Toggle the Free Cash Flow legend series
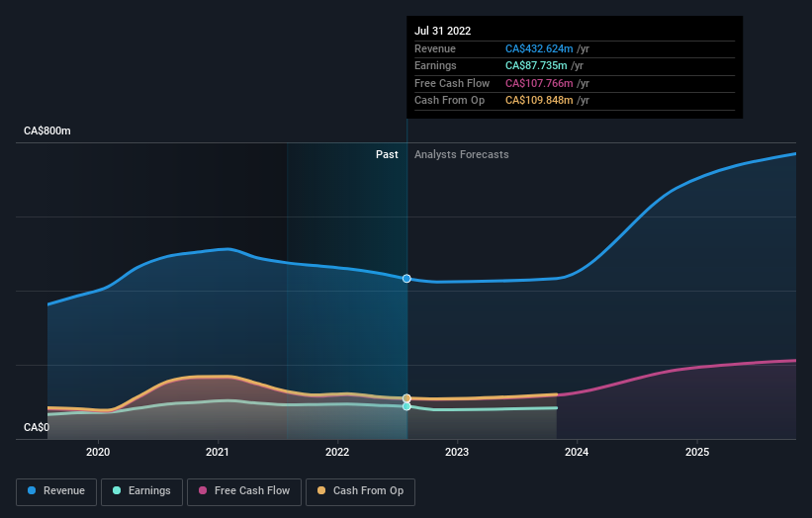 tap(244, 491)
